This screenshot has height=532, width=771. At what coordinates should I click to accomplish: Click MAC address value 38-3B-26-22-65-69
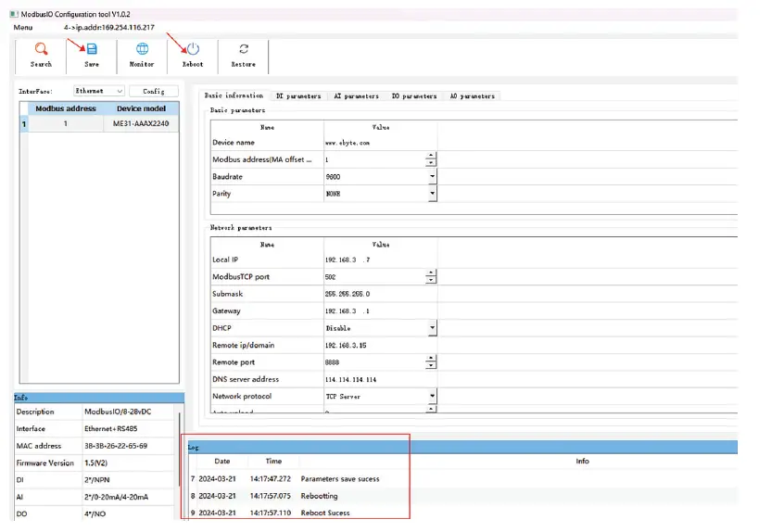(116, 446)
